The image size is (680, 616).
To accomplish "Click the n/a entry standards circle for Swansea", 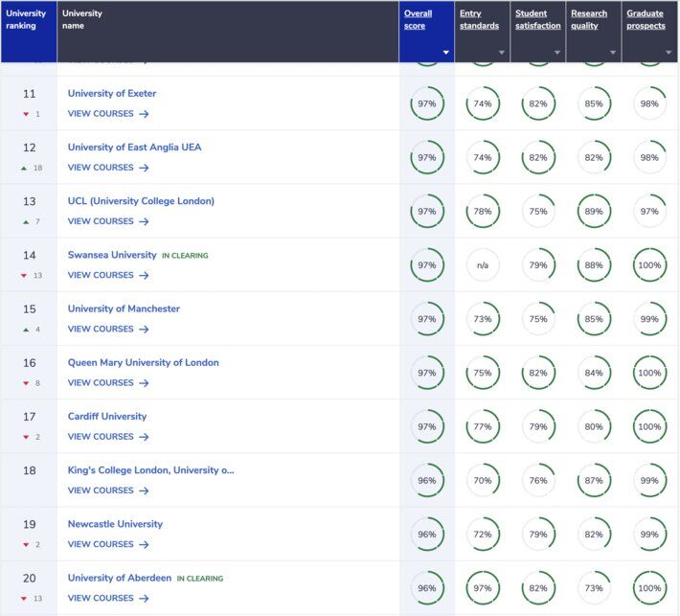I will click(x=483, y=264).
